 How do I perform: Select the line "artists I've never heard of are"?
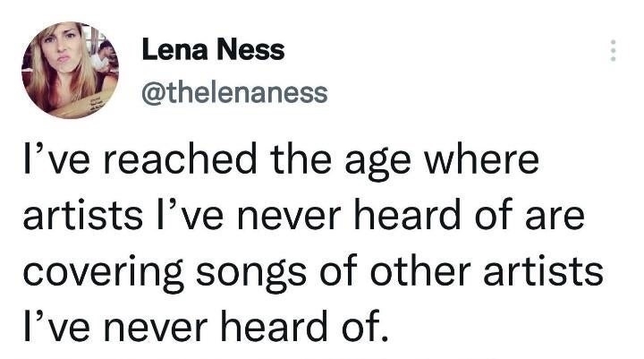coord(303,216)
